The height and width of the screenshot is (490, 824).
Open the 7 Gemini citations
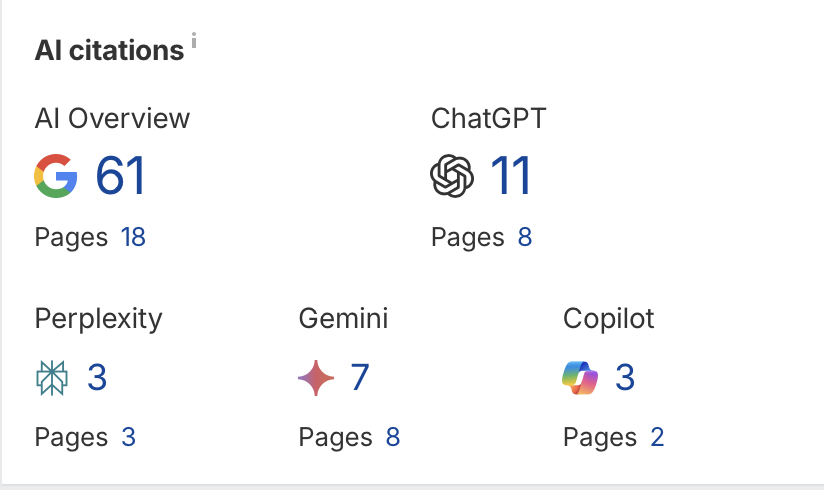click(x=360, y=378)
